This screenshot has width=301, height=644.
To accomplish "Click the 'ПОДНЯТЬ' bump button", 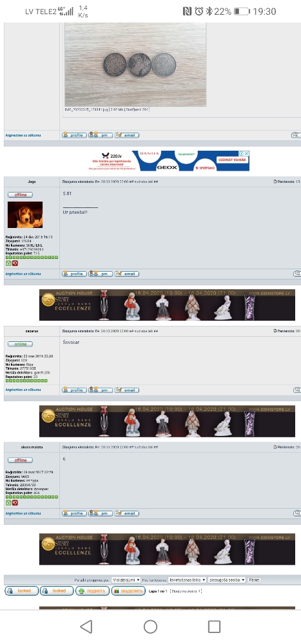I will click(x=92, y=591).
